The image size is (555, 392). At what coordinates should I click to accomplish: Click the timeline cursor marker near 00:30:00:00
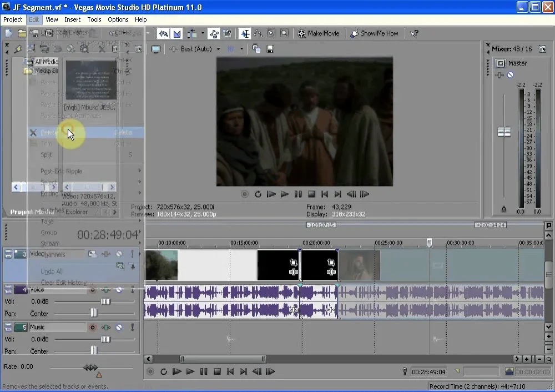429,242
